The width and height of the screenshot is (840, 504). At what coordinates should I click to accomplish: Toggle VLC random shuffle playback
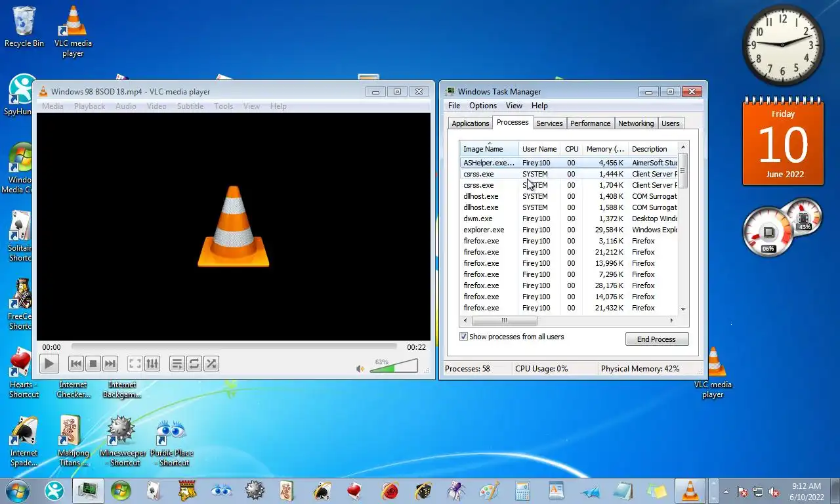(x=211, y=364)
